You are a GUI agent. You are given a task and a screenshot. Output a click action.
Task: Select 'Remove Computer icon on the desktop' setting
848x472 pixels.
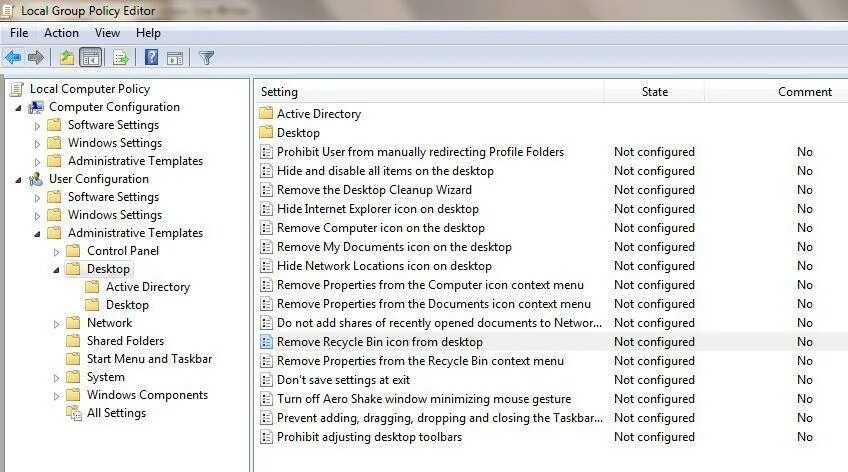tap(381, 228)
